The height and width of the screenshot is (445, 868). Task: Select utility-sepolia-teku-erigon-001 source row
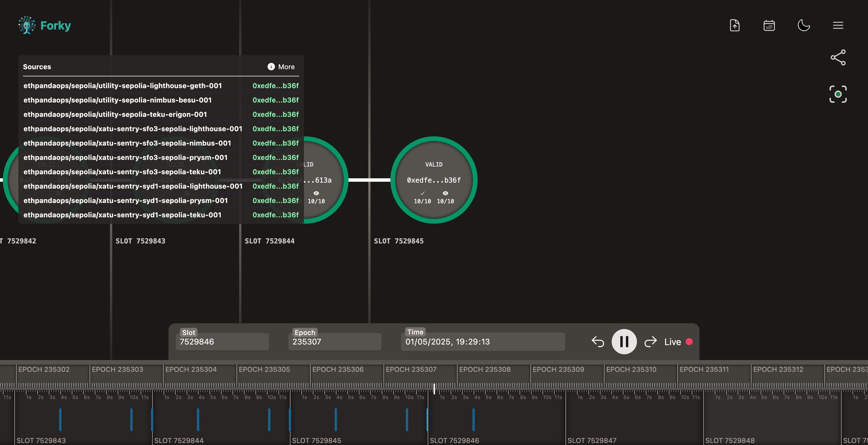point(161,115)
